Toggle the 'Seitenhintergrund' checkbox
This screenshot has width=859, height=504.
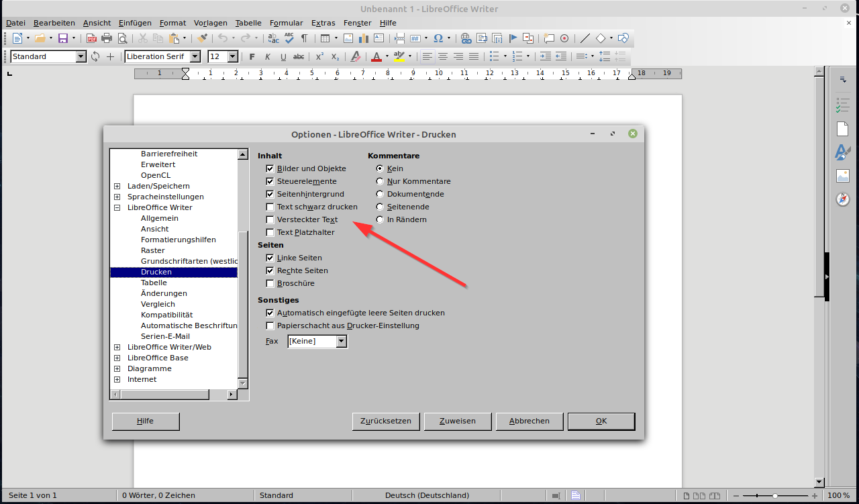(270, 194)
